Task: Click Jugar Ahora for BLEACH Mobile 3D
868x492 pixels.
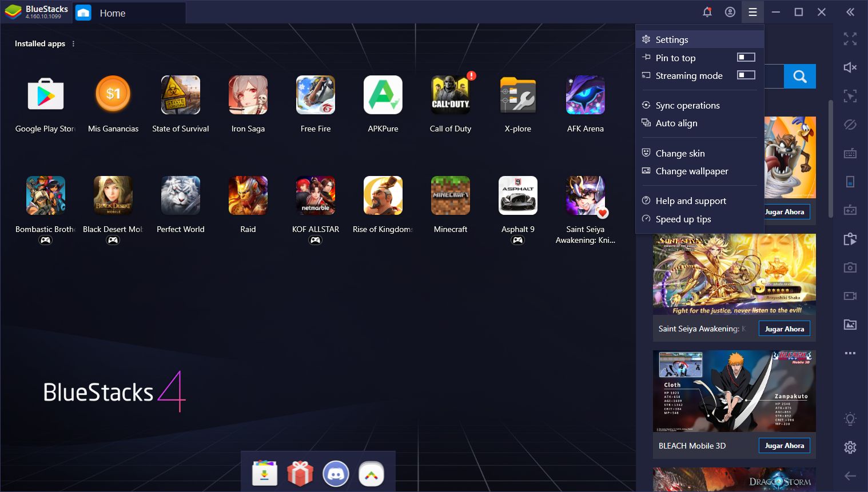Action: coord(784,445)
